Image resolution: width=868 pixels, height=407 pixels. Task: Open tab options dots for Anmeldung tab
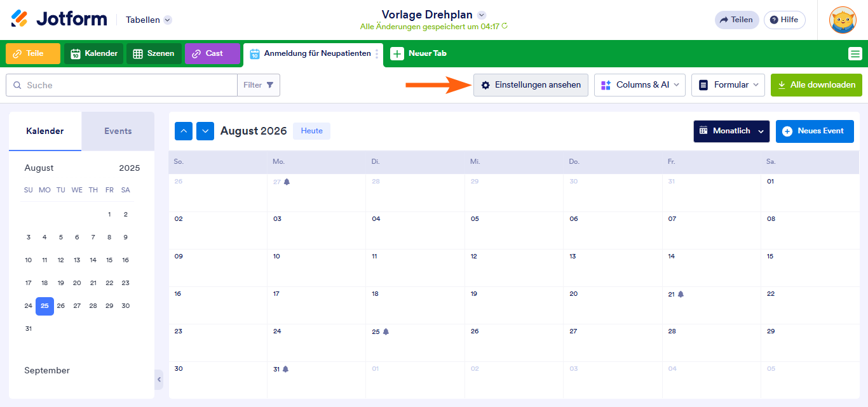click(x=377, y=54)
